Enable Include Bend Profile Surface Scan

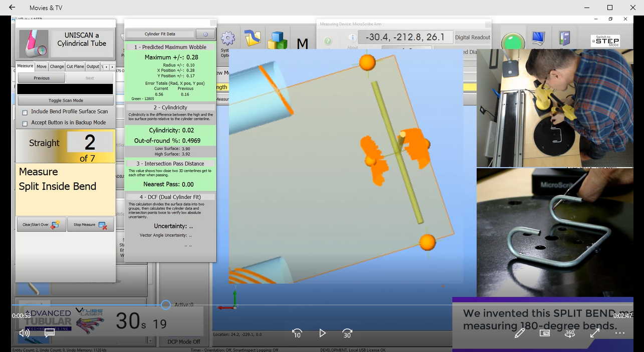[25, 112]
